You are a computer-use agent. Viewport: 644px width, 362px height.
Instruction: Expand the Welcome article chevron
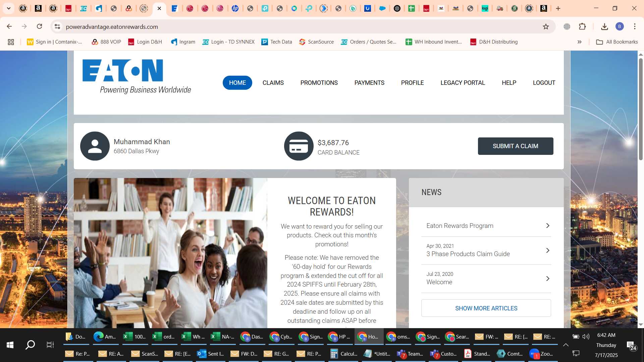pyautogui.click(x=547, y=279)
